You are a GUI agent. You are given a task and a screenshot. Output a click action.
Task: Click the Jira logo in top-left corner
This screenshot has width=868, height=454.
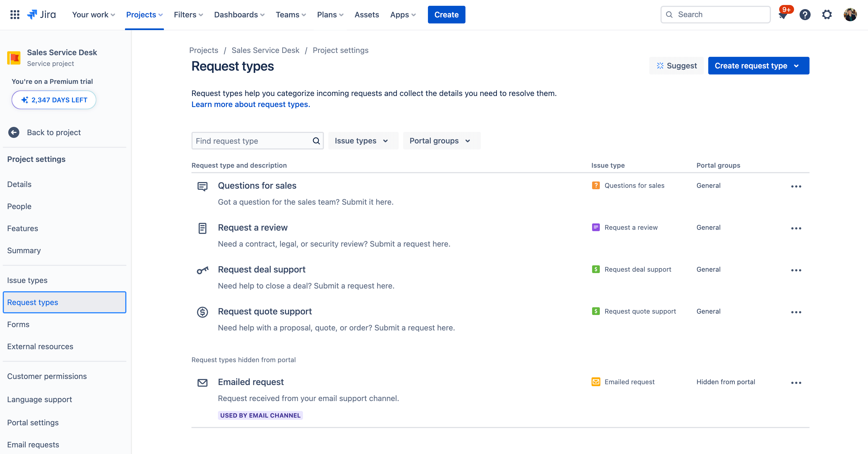(x=41, y=14)
